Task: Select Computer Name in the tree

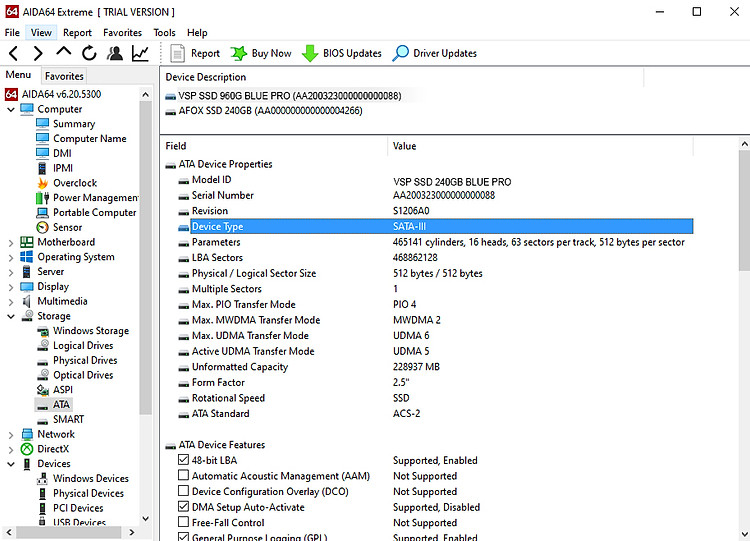Action: tap(89, 139)
